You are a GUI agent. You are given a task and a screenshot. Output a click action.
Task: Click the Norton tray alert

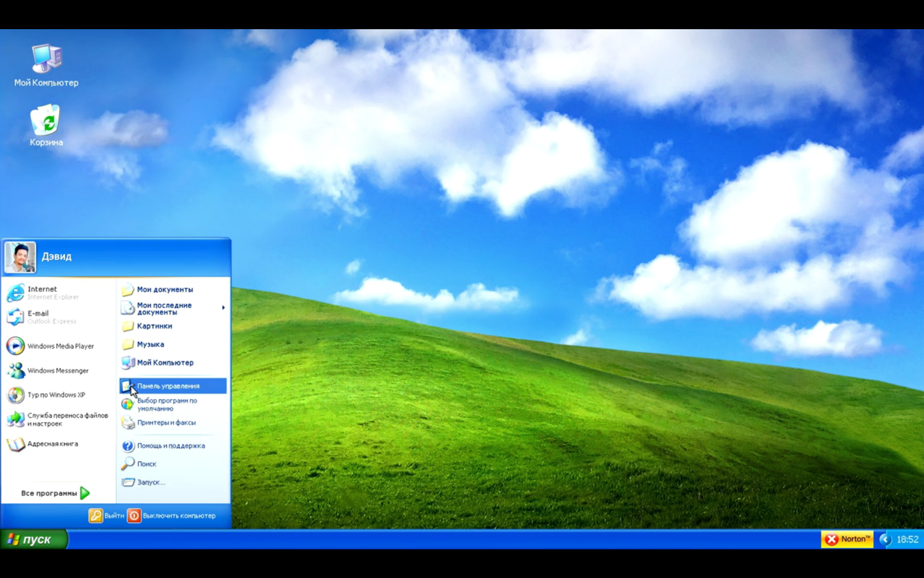[x=847, y=539]
